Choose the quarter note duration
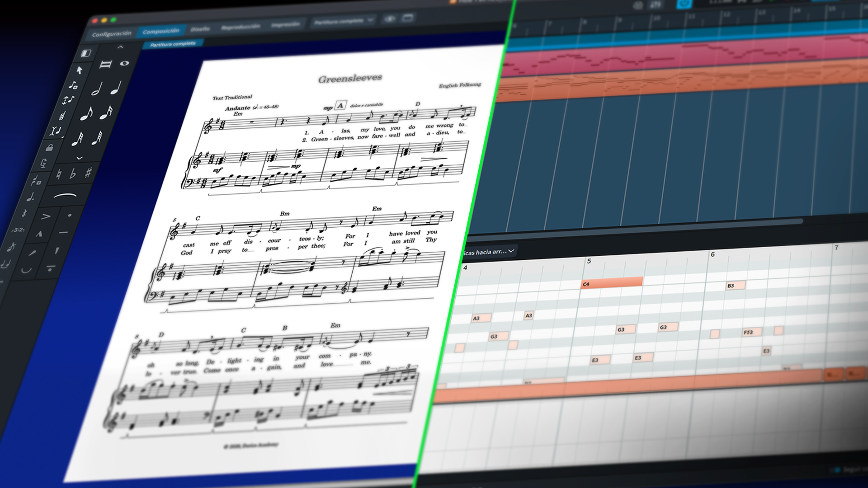Viewport: 868px width, 488px height. 117,87
